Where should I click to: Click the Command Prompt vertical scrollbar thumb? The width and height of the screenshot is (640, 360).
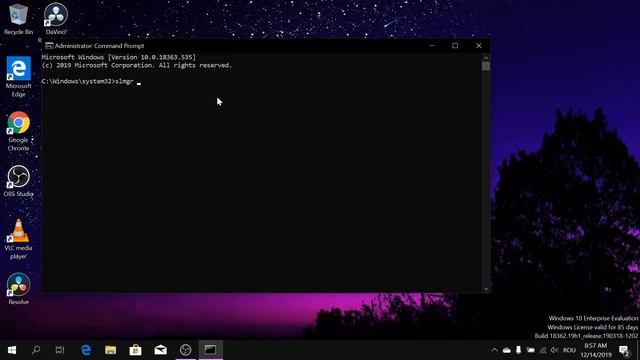click(x=486, y=66)
